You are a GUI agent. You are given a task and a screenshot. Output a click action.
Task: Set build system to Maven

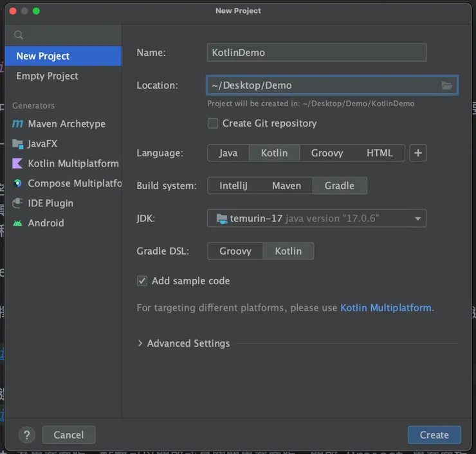coord(287,186)
